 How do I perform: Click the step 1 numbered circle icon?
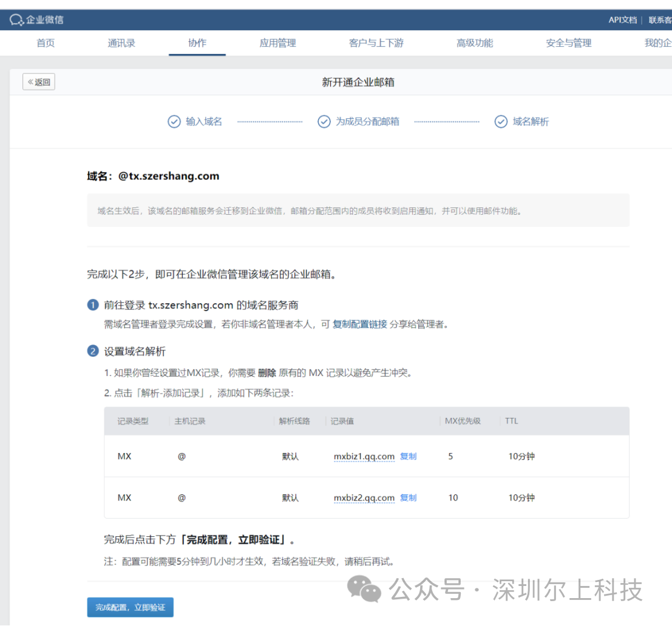[93, 305]
